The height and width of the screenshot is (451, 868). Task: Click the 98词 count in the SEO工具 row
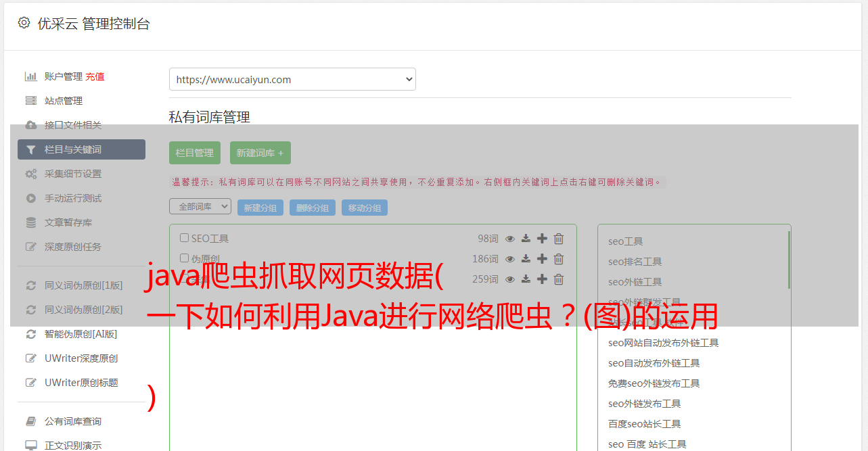(x=488, y=239)
